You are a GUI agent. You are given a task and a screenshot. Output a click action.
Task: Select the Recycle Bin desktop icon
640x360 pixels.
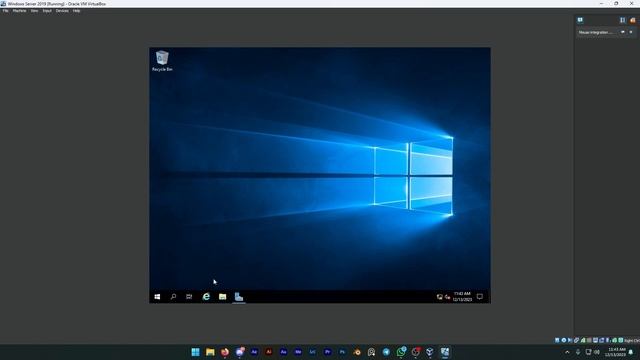tap(162, 61)
